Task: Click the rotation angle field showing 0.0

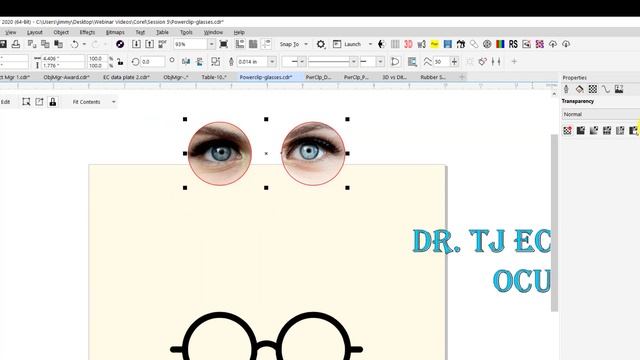Action: [153, 62]
